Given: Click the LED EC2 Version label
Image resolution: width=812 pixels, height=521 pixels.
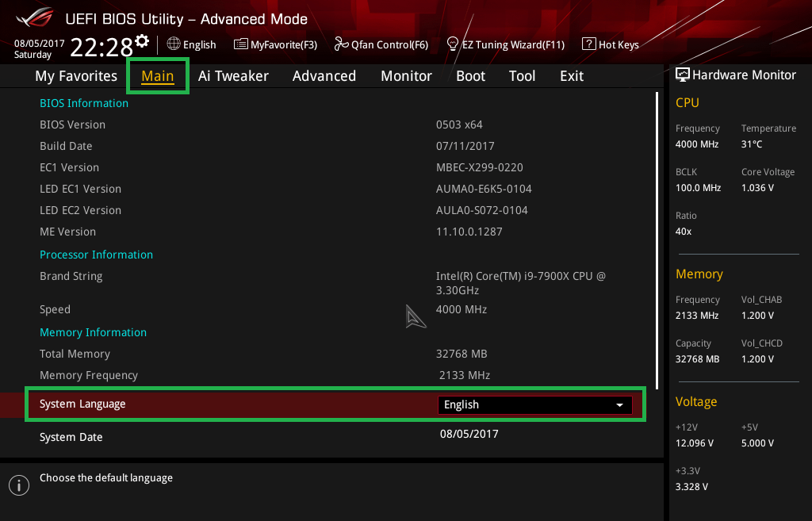Looking at the screenshot, I should (80, 210).
